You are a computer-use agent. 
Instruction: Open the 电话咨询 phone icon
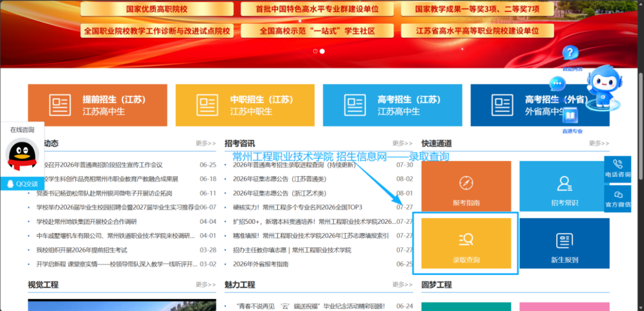[x=617, y=169]
